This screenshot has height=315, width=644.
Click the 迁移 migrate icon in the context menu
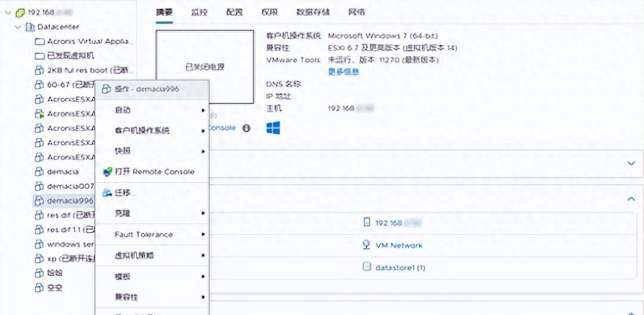107,192
